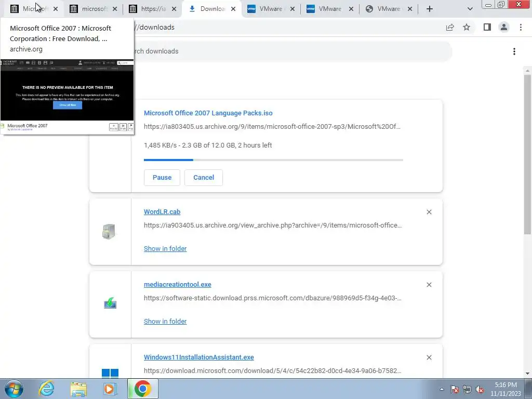Close the 'https://ia' tab

point(174,9)
